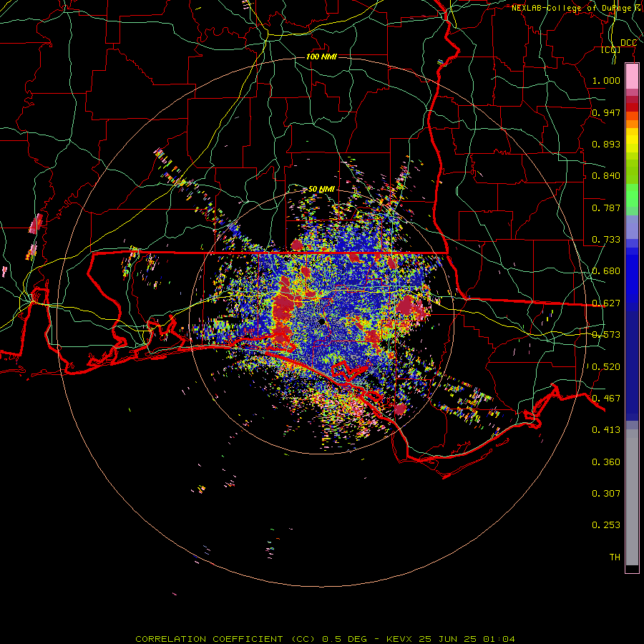This screenshot has width=644, height=644.
Task: Click the 0.573 scale value
Action: [606, 335]
